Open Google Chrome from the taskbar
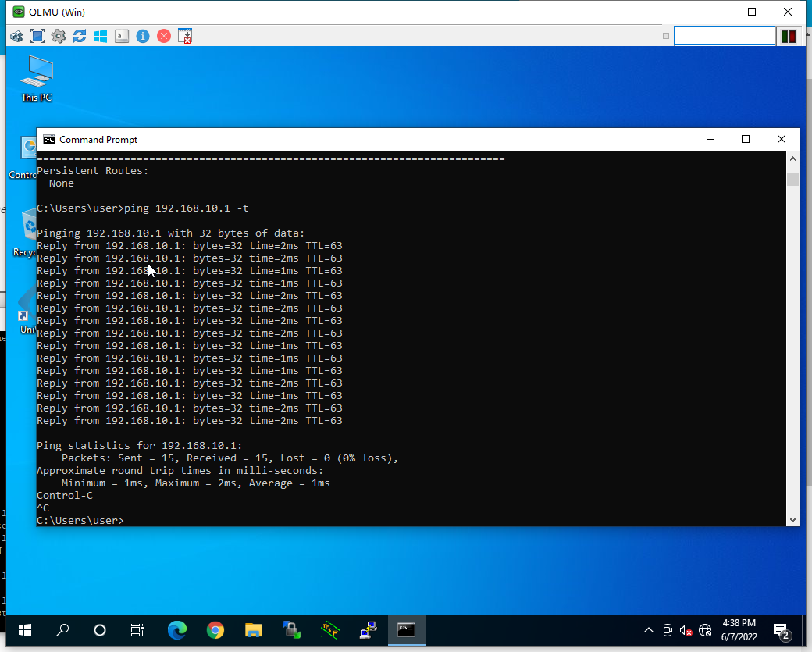Screen dimensions: 812x652 pyautogui.click(x=215, y=630)
